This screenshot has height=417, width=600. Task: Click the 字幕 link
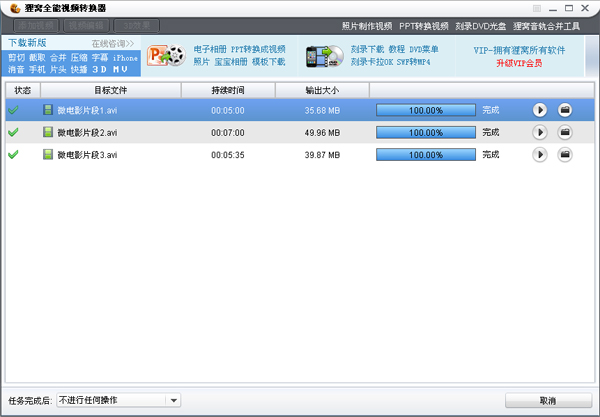tap(100, 58)
